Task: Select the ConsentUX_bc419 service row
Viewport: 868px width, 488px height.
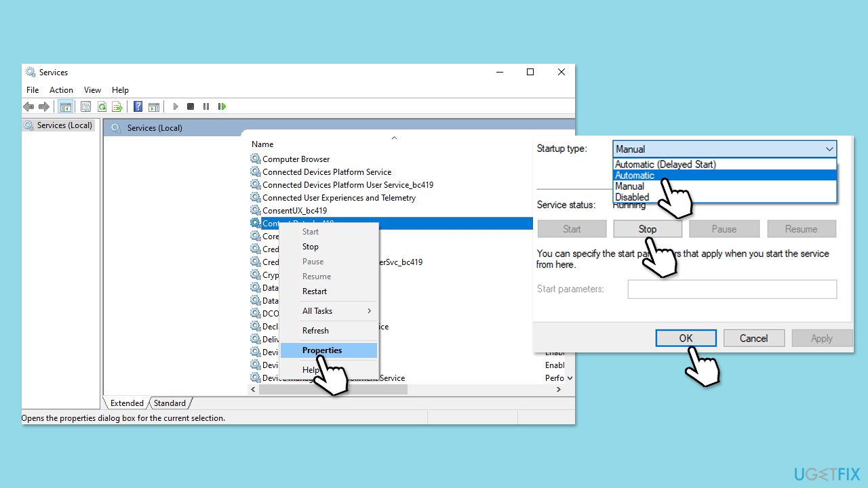Action: click(x=294, y=210)
